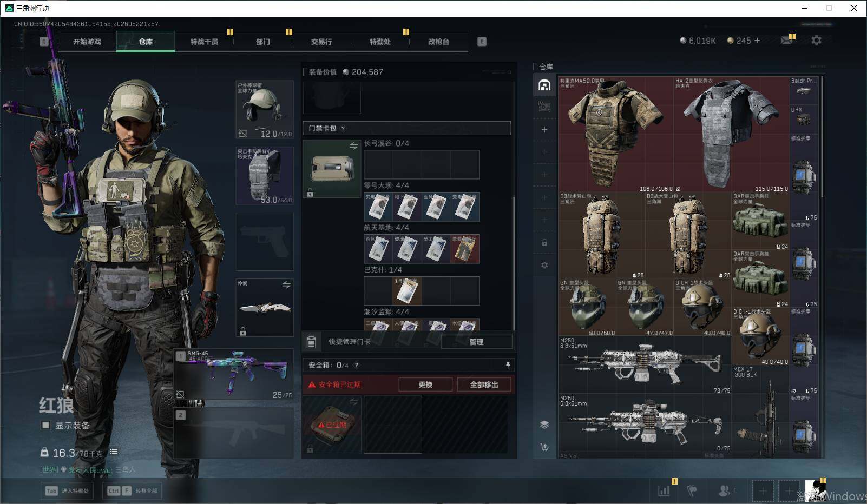This screenshot has width=867, height=504.
Task: Select the equipped SMG-45 weapon slot
Action: click(234, 375)
